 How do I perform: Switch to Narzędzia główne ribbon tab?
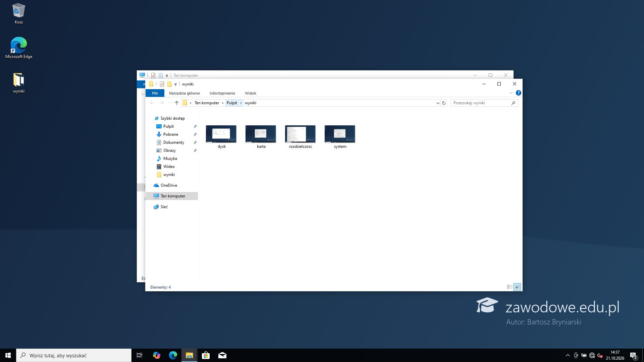point(184,93)
